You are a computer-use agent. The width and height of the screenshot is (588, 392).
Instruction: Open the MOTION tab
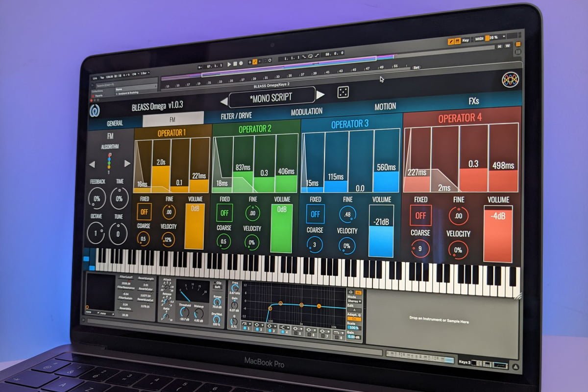(385, 106)
